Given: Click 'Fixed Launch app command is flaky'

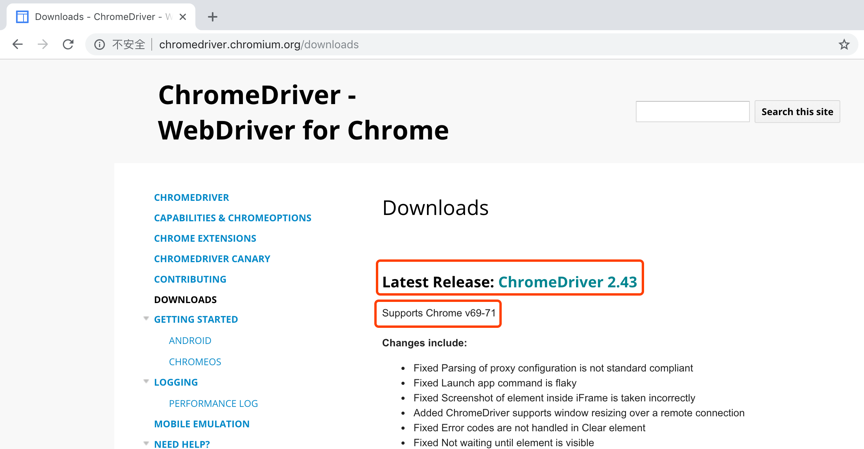Looking at the screenshot, I should coord(495,383).
